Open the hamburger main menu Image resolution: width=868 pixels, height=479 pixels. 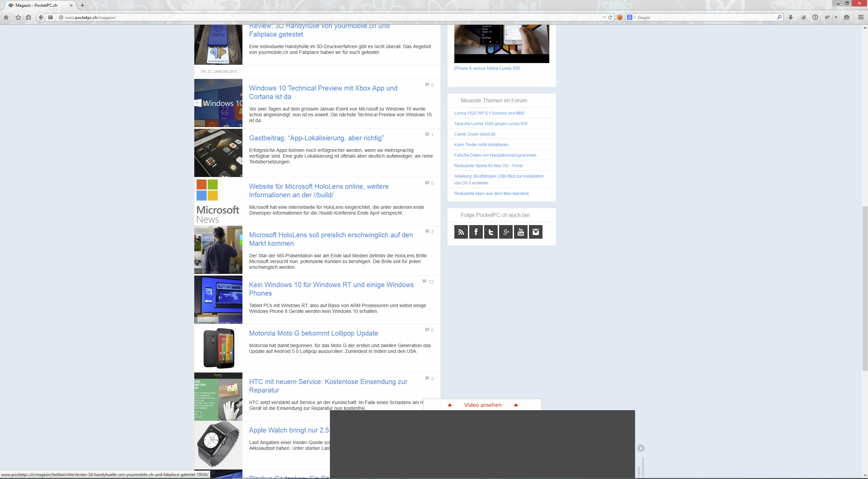[861, 17]
